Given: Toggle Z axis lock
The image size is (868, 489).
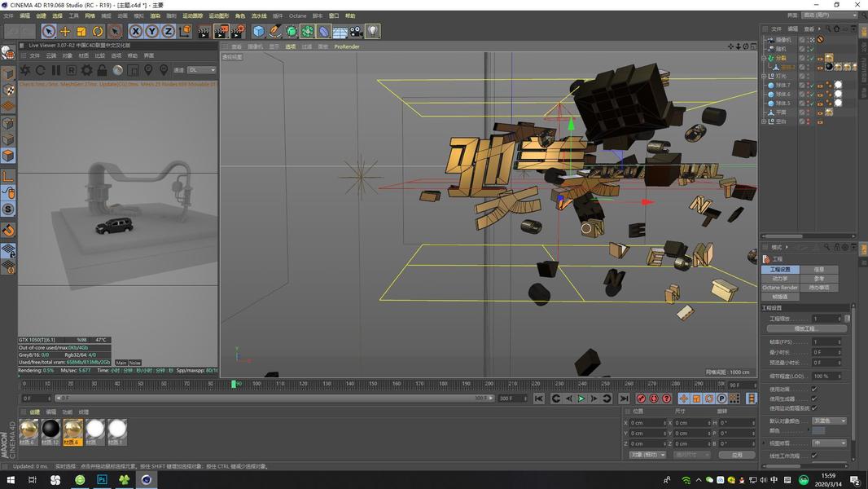Looking at the screenshot, I should tap(168, 32).
